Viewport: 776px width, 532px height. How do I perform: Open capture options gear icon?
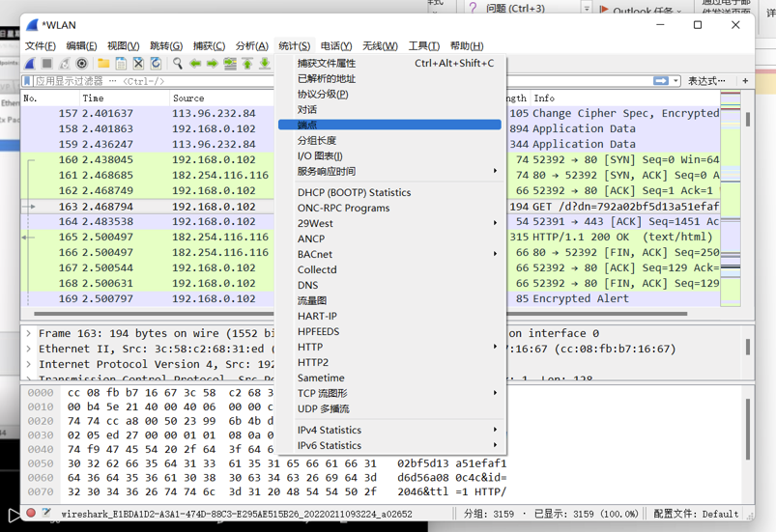(81, 64)
